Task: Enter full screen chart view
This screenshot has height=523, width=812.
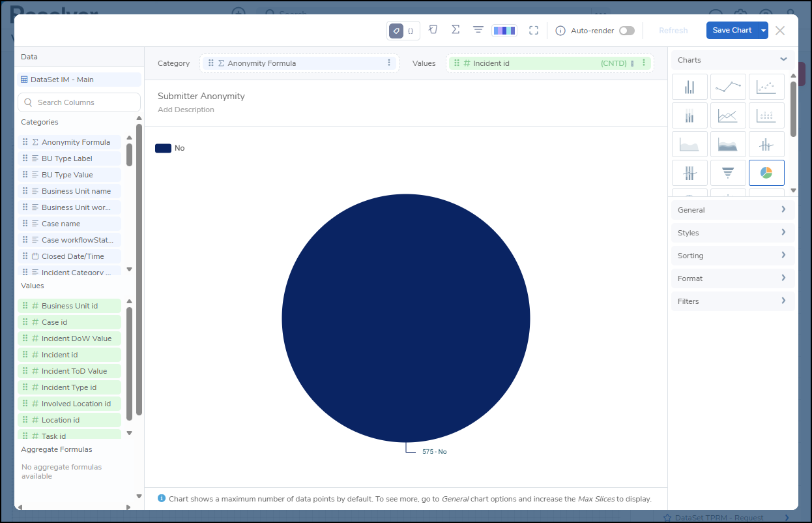Action: (x=534, y=31)
